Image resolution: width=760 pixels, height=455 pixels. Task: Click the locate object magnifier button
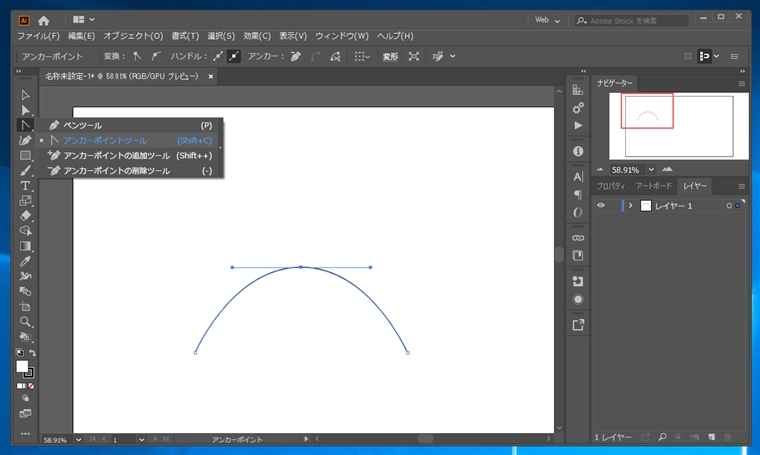pyautogui.click(x=662, y=437)
